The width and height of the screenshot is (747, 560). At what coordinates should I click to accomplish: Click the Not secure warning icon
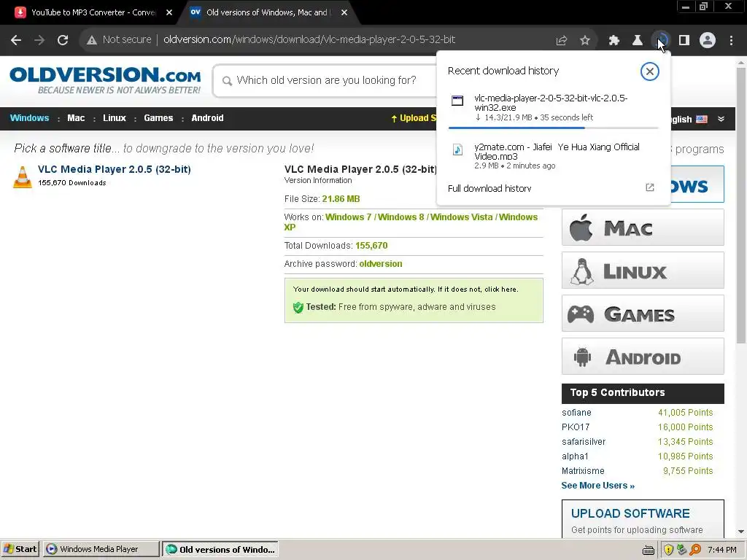point(91,40)
